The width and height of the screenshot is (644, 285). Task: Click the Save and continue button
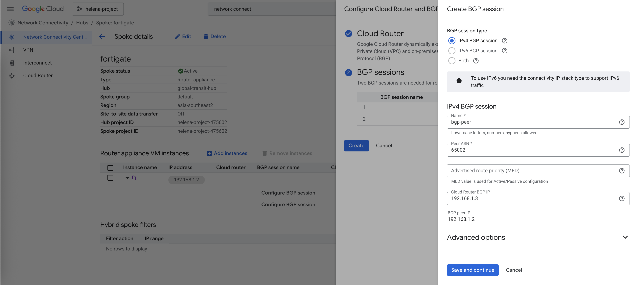click(472, 270)
